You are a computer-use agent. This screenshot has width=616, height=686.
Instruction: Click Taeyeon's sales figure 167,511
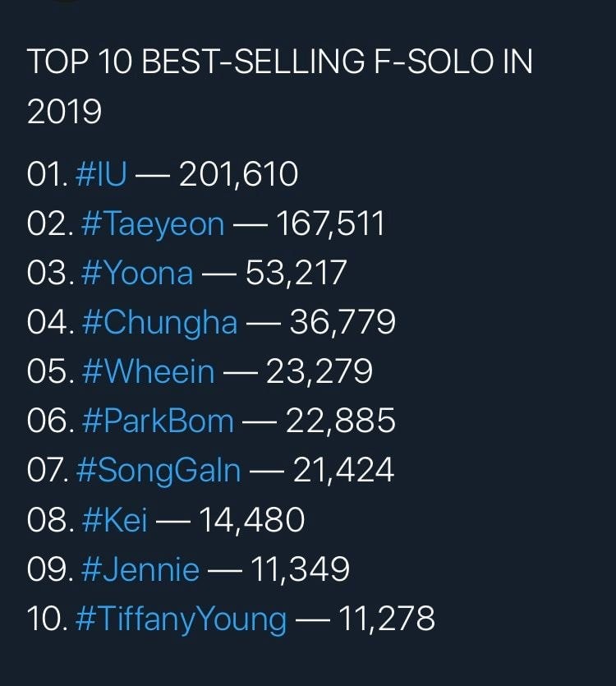[330, 224]
